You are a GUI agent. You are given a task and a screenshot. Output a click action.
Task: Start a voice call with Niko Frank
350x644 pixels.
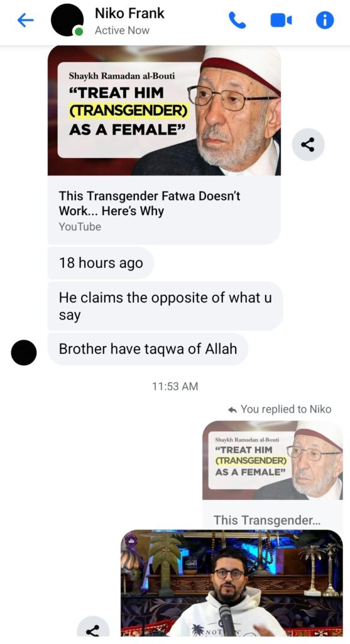pos(237,19)
